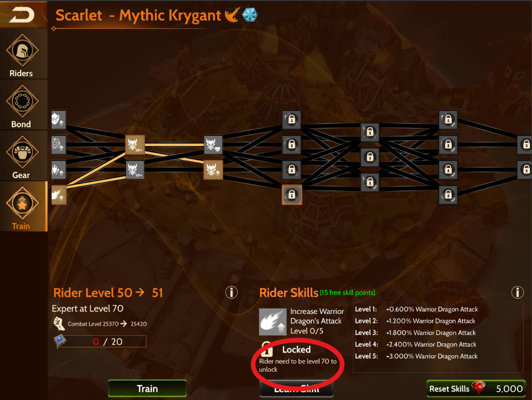Click the 0 / 20 rider shard progress bar
Screen dimensions: 532x400
click(103, 342)
